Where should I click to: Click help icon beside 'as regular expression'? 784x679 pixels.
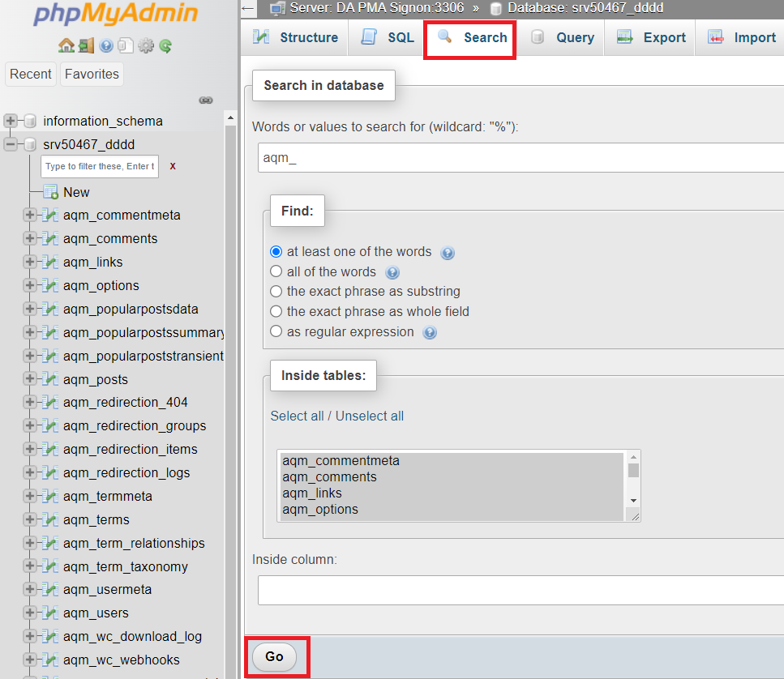[430, 333]
